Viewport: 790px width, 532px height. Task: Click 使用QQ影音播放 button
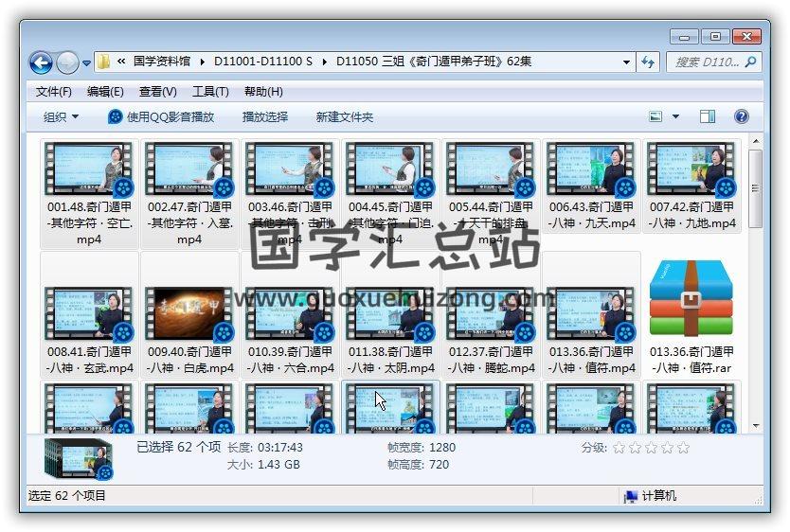pyautogui.click(x=161, y=117)
